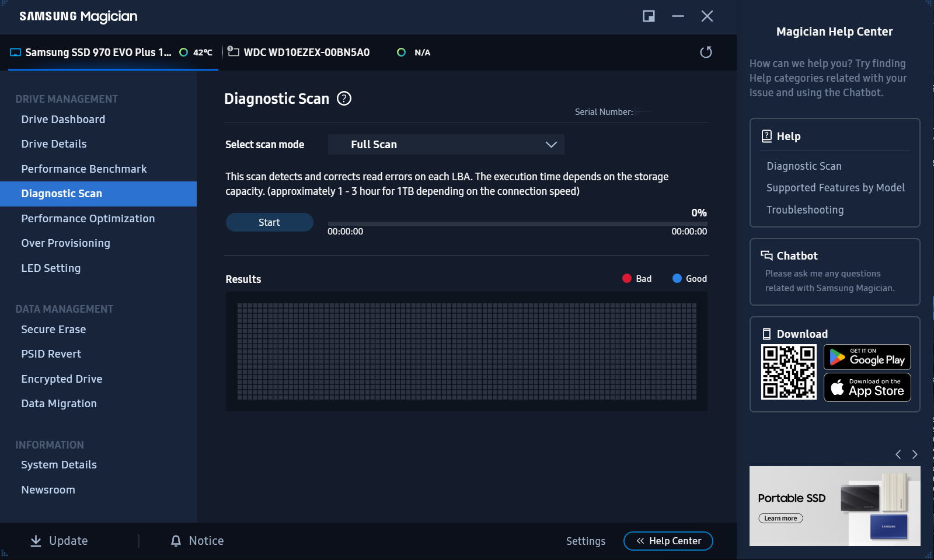Image resolution: width=934 pixels, height=560 pixels.
Task: Collapse the Help Center panel
Action: 668,541
